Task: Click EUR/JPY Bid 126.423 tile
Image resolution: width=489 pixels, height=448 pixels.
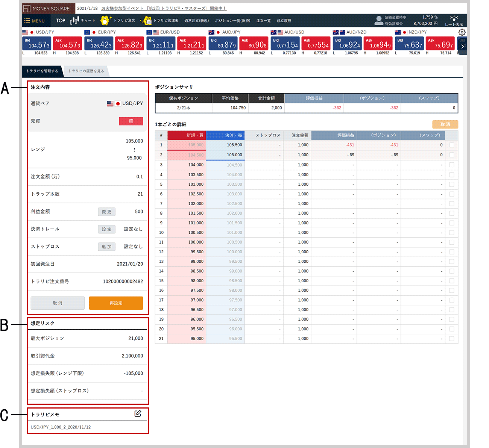Action: [x=99, y=43]
